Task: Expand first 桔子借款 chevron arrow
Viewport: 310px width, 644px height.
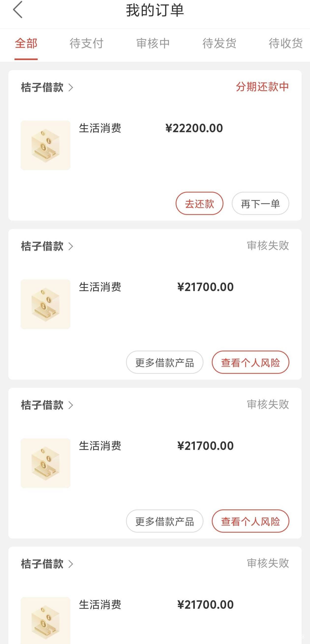Action: pyautogui.click(x=71, y=87)
